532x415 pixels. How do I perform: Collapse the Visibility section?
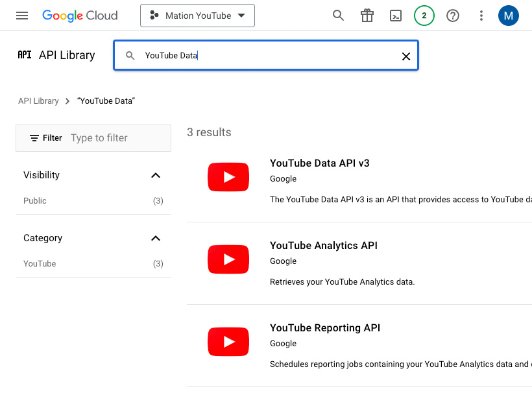156,175
